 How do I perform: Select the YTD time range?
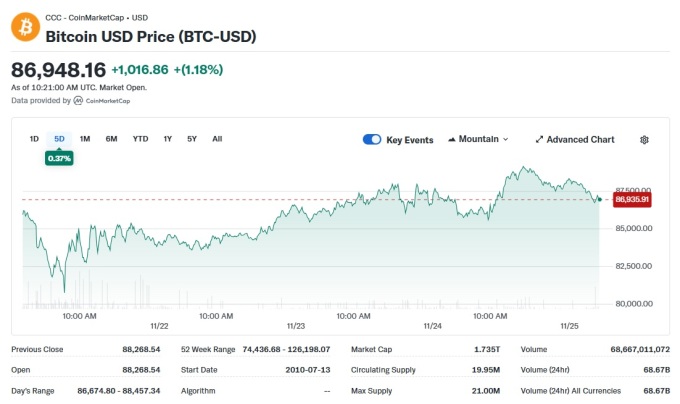140,138
